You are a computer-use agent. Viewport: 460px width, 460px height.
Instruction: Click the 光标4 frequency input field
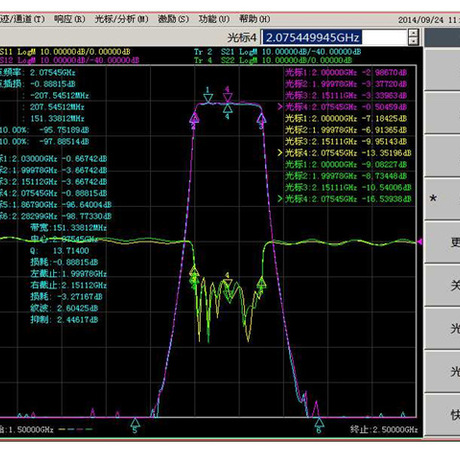(334, 37)
